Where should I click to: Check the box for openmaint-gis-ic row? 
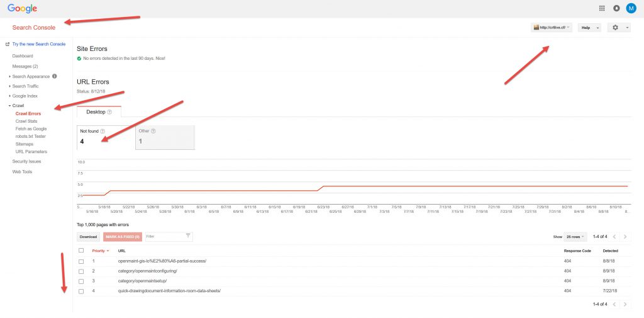point(81,261)
